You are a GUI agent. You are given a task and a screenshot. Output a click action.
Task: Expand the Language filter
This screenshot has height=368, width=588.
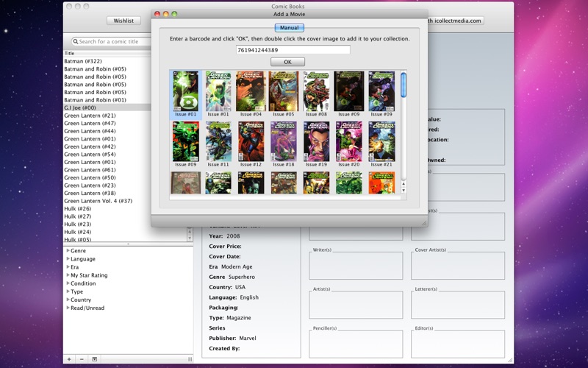pyautogui.click(x=68, y=258)
